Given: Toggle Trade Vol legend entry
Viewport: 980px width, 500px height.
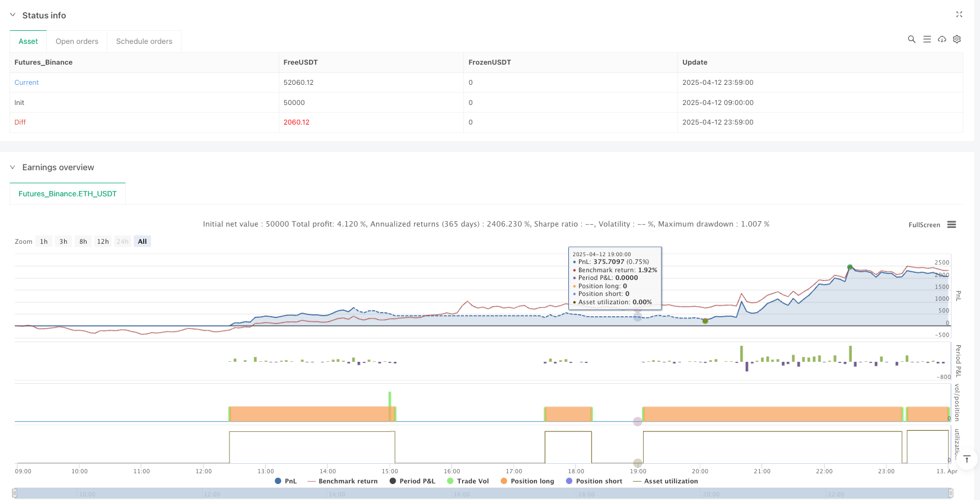Looking at the screenshot, I should pos(467,481).
